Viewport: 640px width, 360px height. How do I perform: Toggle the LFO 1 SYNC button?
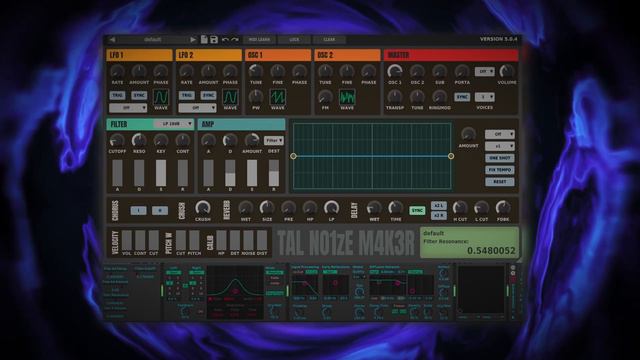pos(139,96)
